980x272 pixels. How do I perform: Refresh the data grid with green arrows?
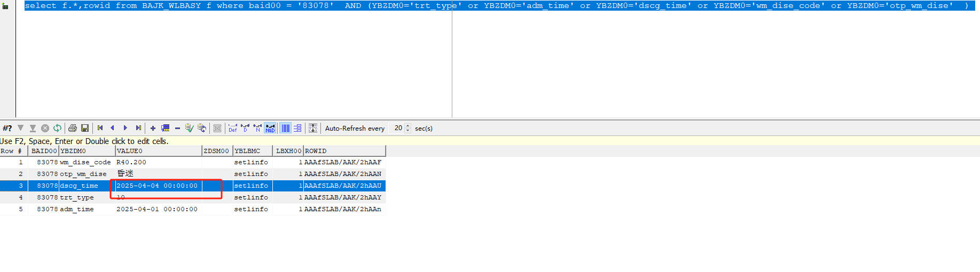pyautogui.click(x=57, y=128)
